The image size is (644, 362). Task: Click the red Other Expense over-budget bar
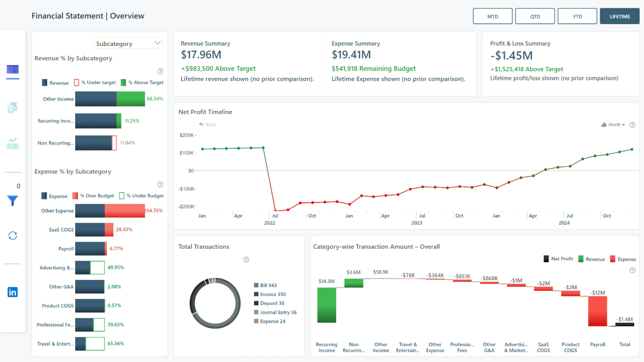click(x=125, y=211)
